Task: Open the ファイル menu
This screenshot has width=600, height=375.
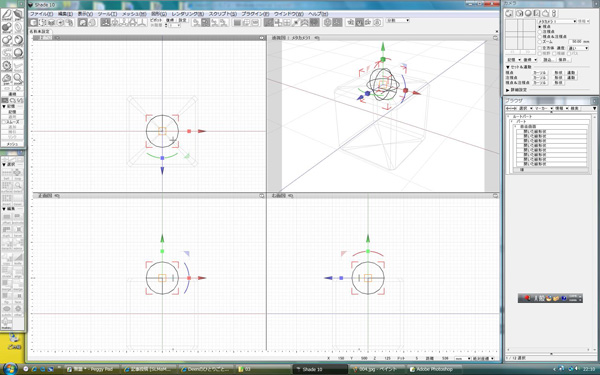Action: [41, 14]
